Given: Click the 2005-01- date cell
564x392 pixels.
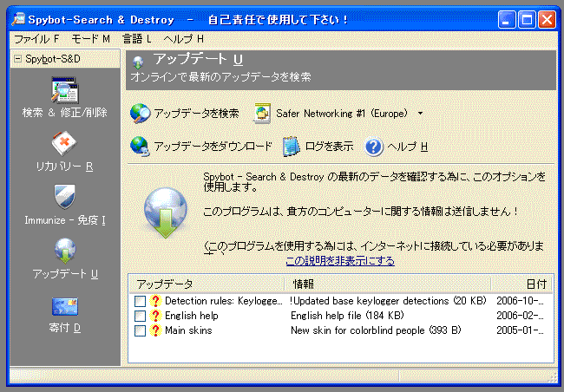Looking at the screenshot, I should tap(520, 330).
